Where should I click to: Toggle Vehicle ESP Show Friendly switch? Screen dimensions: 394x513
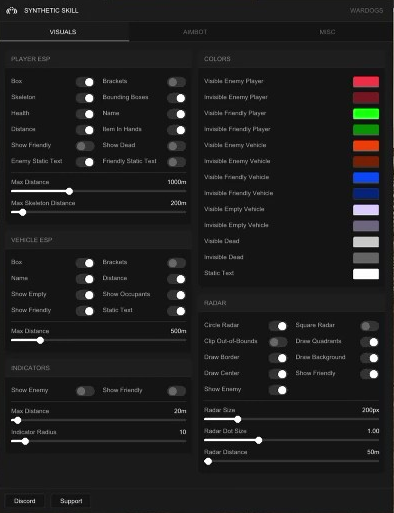(x=85, y=311)
